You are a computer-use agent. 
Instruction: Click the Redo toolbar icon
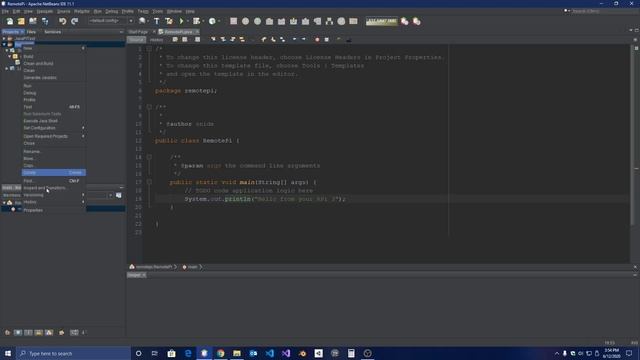point(74,21)
